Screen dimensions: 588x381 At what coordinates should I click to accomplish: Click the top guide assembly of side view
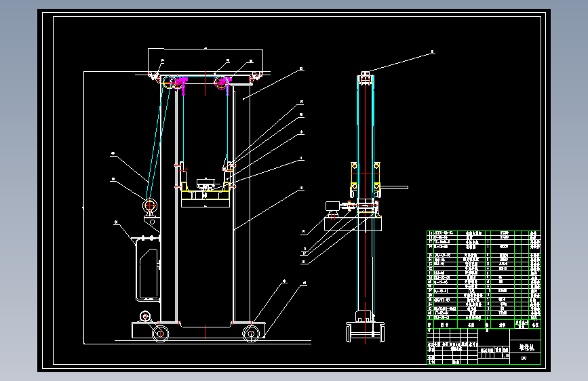366,78
